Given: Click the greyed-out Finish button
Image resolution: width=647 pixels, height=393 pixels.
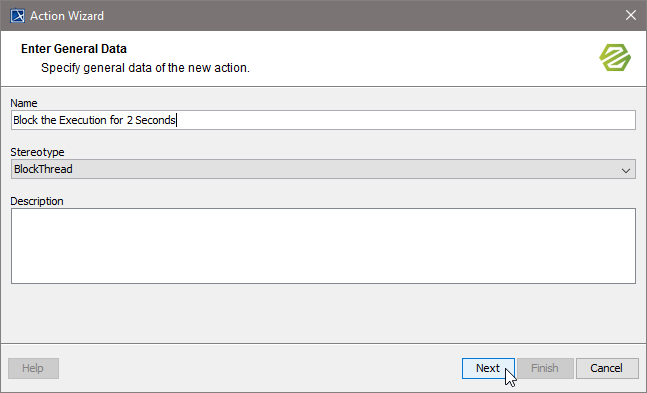Looking at the screenshot, I should (545, 368).
